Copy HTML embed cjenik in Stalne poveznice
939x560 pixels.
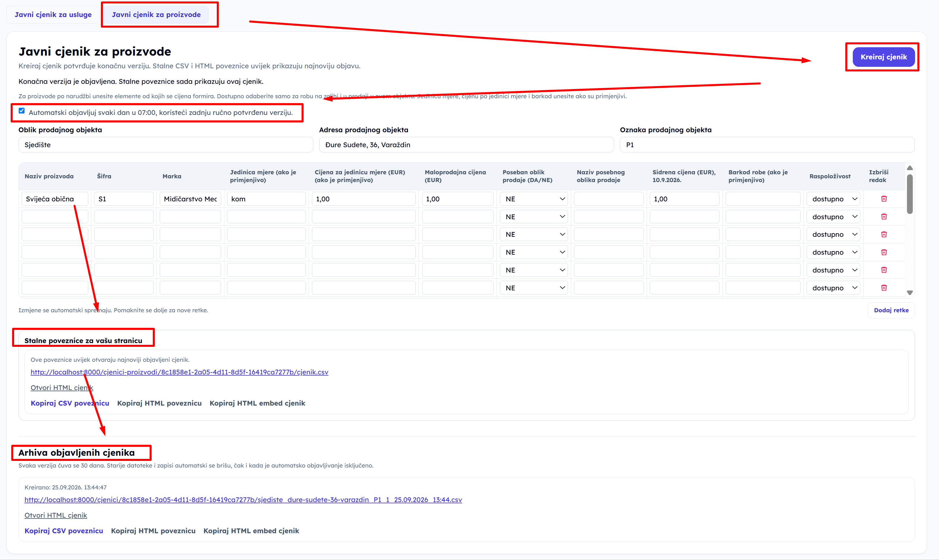click(257, 403)
